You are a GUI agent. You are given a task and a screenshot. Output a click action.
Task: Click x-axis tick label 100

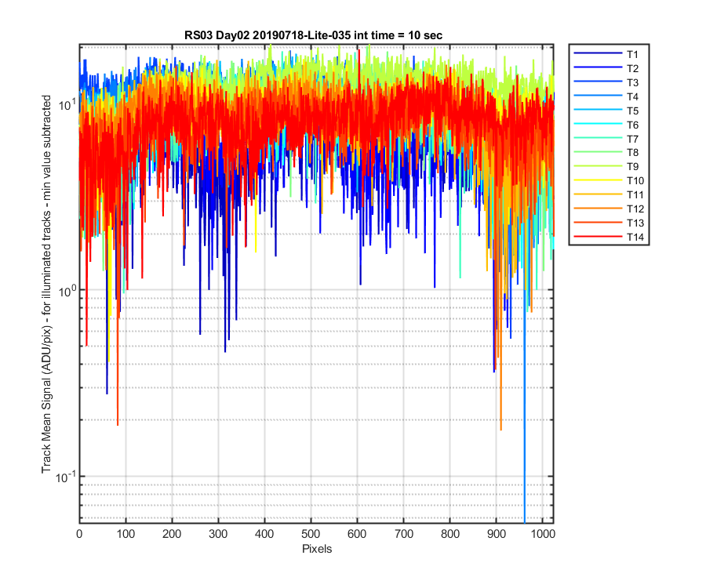click(126, 534)
